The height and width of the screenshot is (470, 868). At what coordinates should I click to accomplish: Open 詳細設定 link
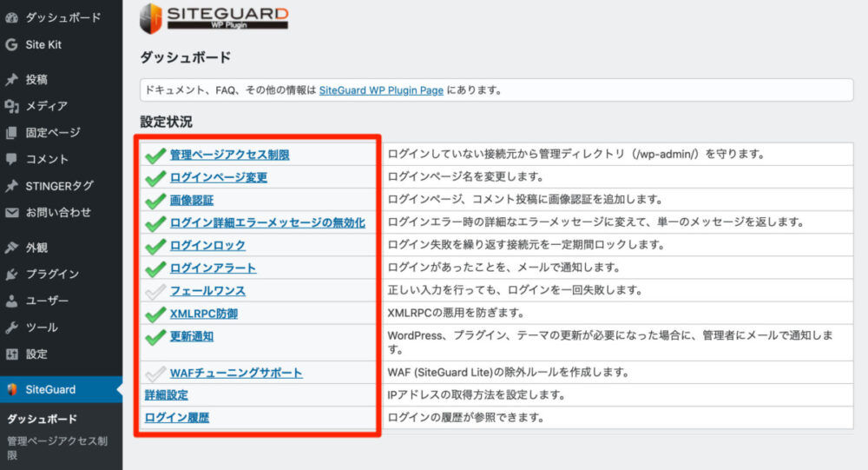tap(166, 395)
